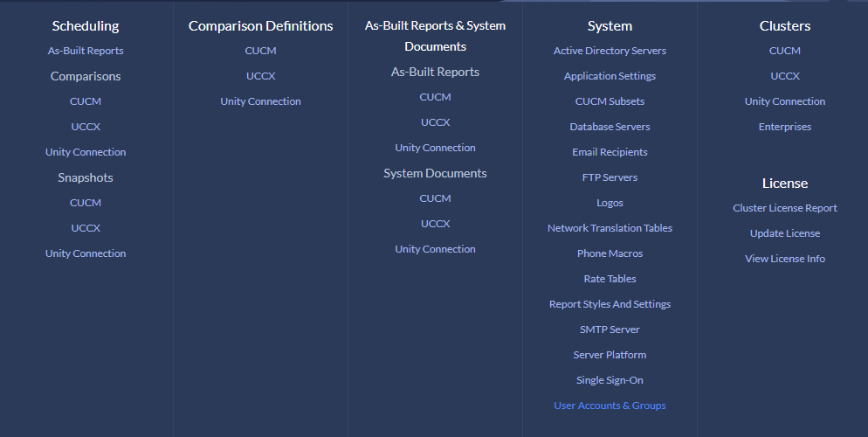The image size is (868, 437).
Task: Select Unity Connection under Clusters
Action: click(784, 101)
